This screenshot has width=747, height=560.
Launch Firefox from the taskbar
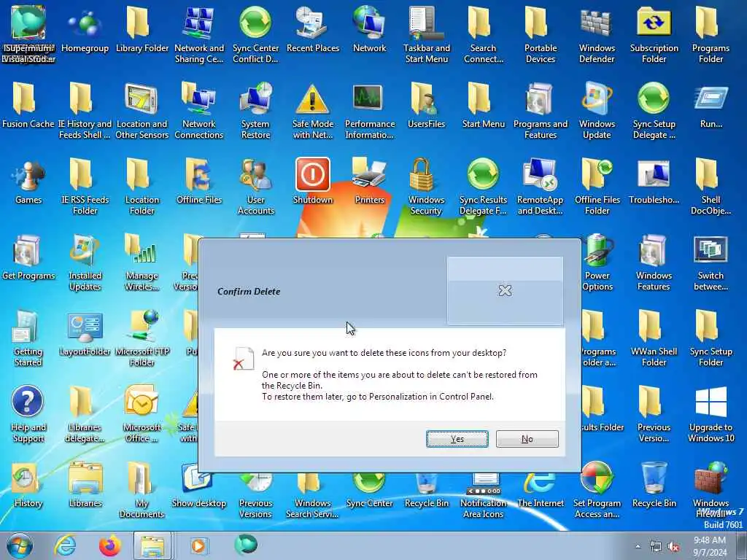coord(109,545)
